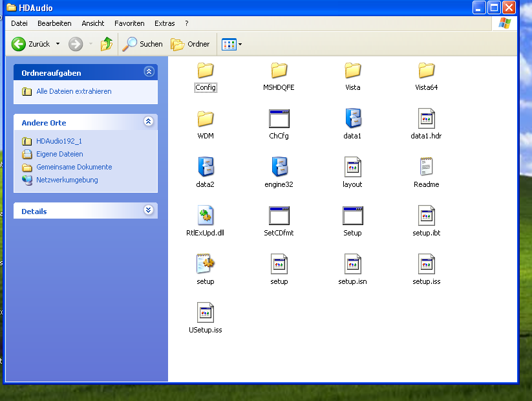532x401 pixels.
Task: Select the setup.isn file
Action: click(352, 270)
